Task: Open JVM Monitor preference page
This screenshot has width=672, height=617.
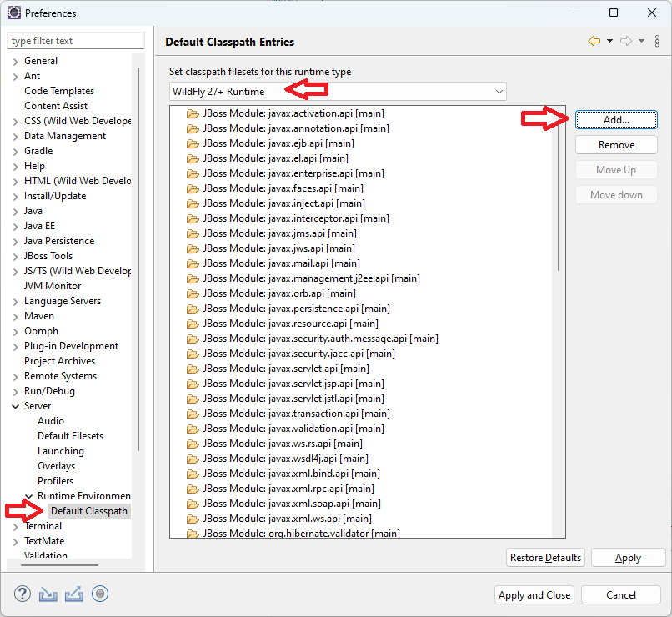Action: click(x=53, y=286)
